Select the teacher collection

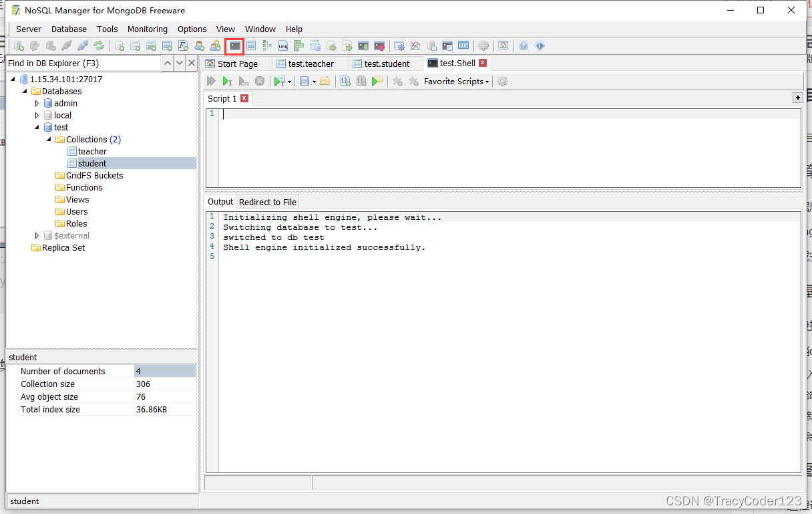coord(92,152)
